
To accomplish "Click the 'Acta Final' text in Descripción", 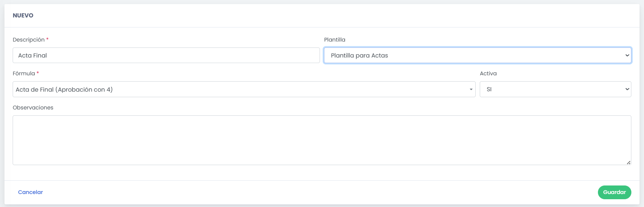I will pyautogui.click(x=33, y=56).
